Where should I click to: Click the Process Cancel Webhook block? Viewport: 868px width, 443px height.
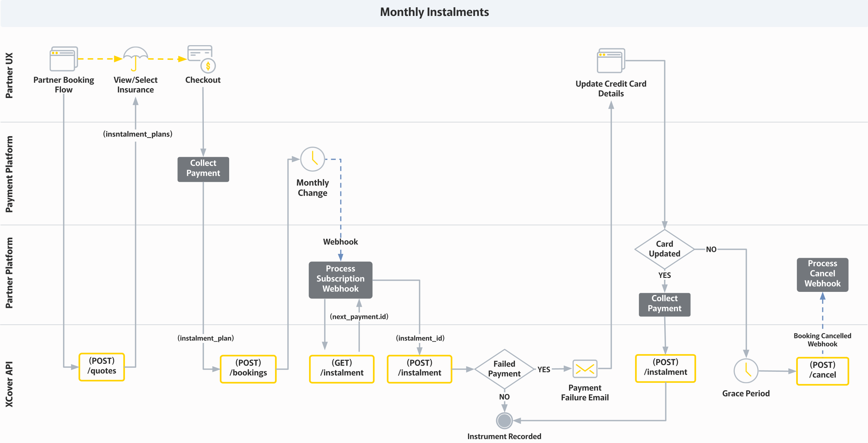pyautogui.click(x=822, y=274)
